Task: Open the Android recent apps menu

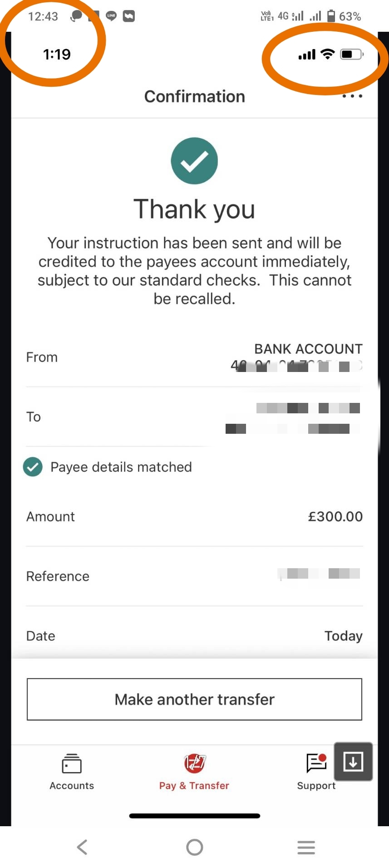Action: pos(306,847)
